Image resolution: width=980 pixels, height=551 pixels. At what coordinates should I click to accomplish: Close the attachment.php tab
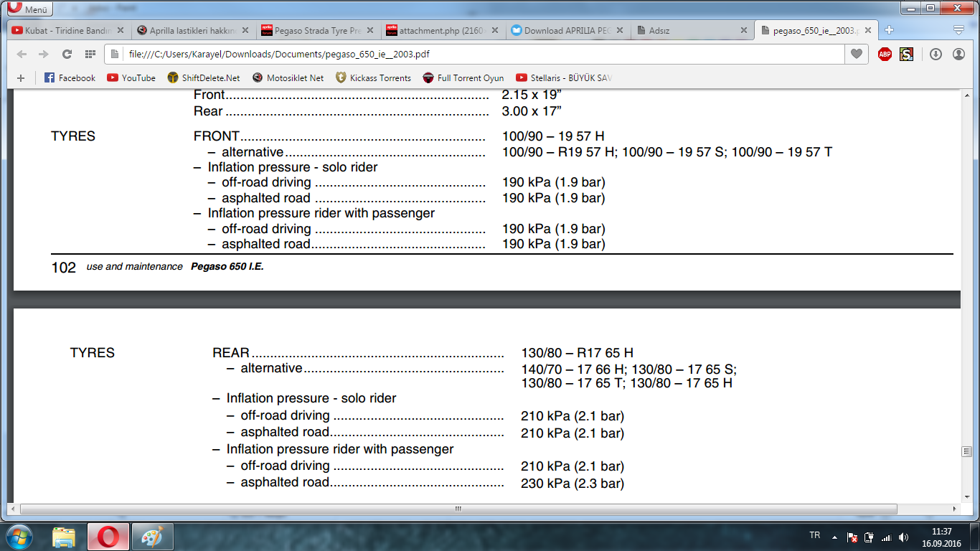coord(495,31)
